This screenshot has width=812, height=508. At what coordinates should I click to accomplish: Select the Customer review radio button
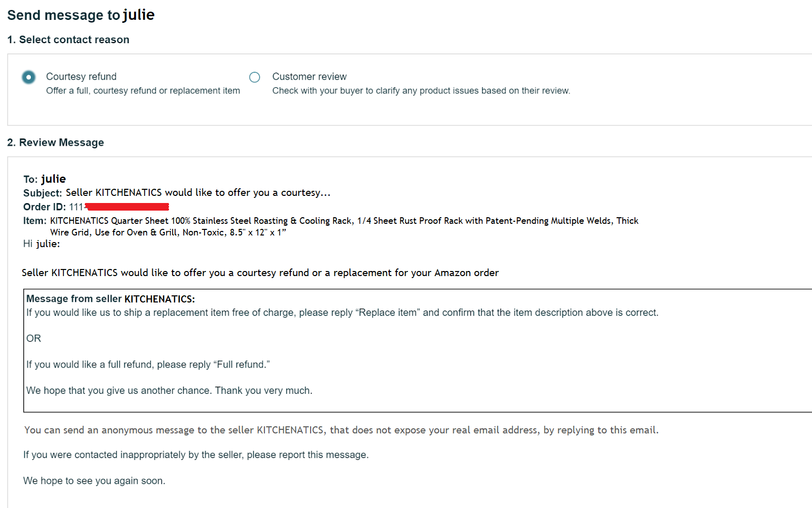[x=255, y=77]
